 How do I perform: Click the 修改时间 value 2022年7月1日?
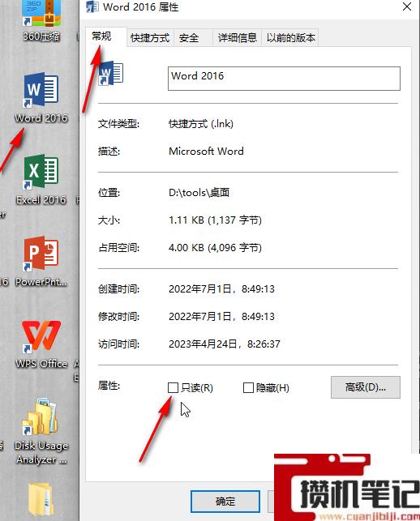pyautogui.click(x=221, y=316)
